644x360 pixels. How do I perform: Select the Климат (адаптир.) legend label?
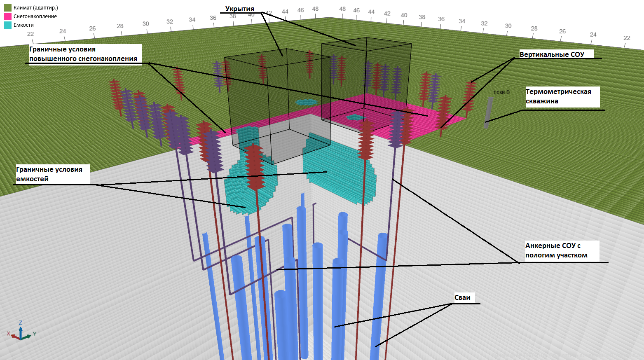tap(36, 8)
